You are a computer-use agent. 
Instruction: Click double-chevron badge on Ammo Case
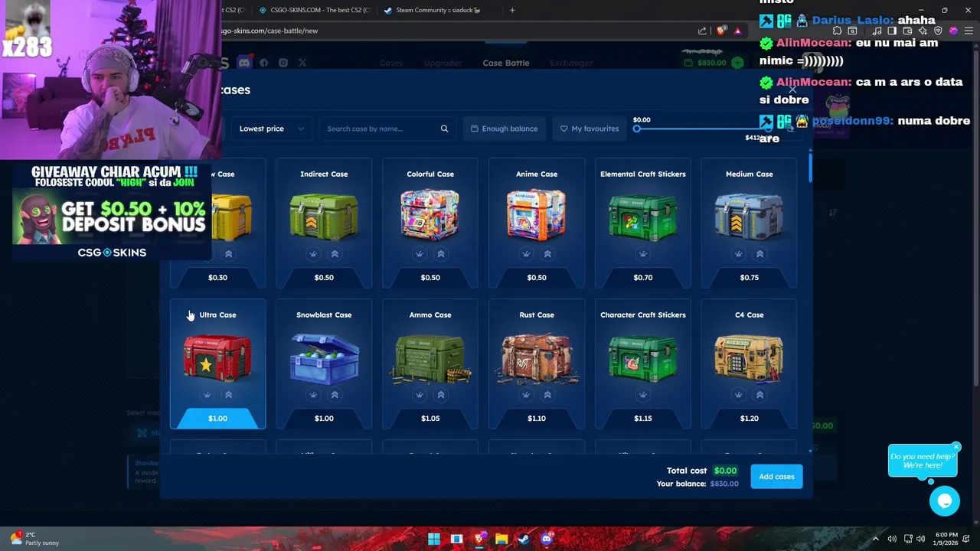click(441, 395)
